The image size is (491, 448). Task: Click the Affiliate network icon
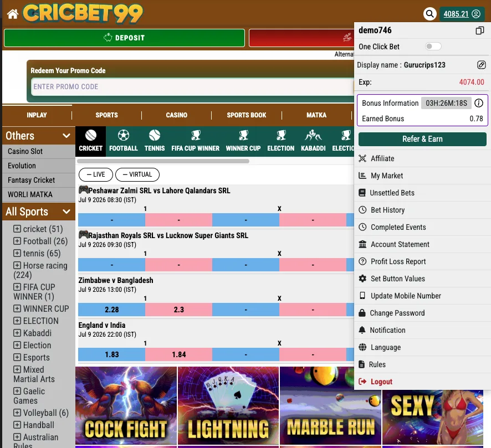(362, 158)
